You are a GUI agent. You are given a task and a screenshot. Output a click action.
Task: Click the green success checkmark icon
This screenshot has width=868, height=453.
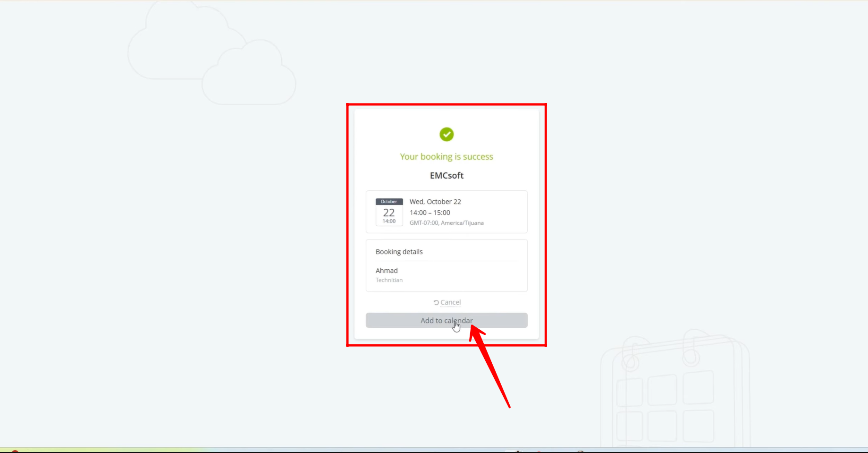447,135
